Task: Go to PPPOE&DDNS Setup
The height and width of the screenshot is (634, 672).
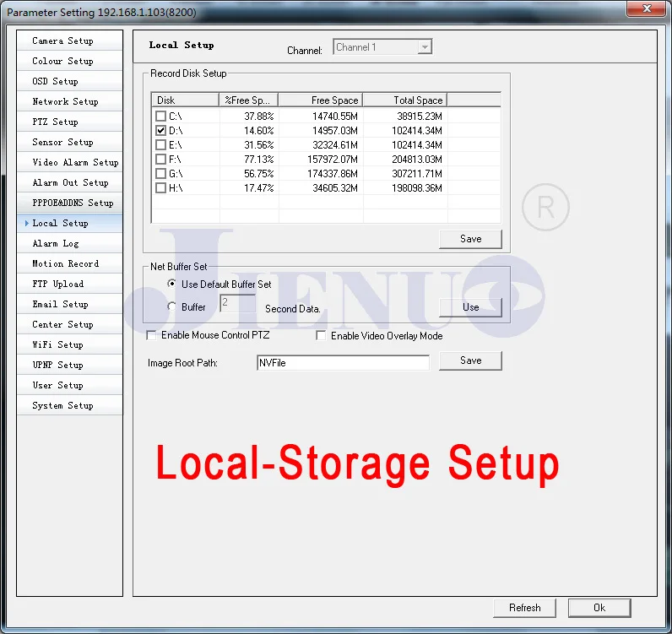Action: click(69, 203)
